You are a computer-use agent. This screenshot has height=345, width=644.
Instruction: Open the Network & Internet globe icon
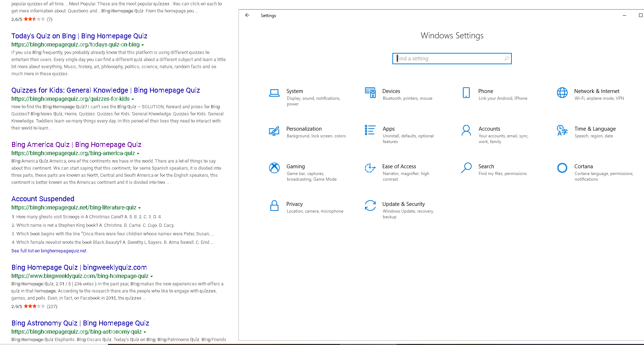pyautogui.click(x=562, y=93)
